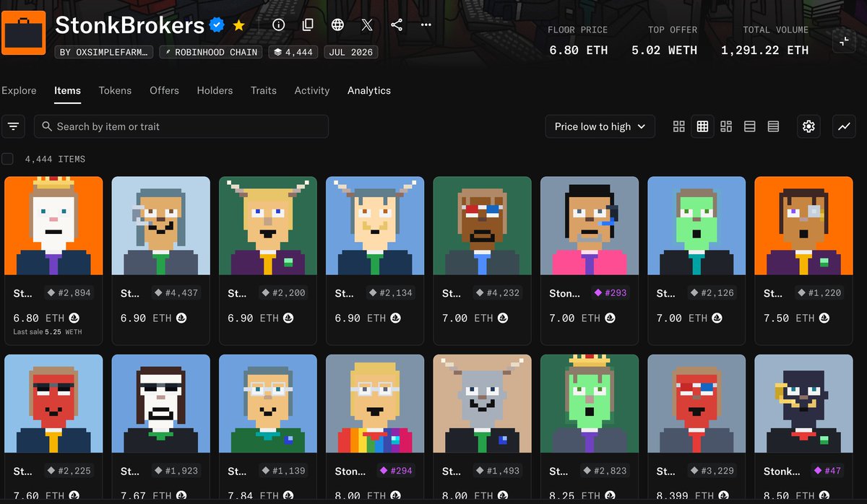Click rarity rank #1,923 label
Viewport: 867px width, 504px height.
pyautogui.click(x=175, y=471)
